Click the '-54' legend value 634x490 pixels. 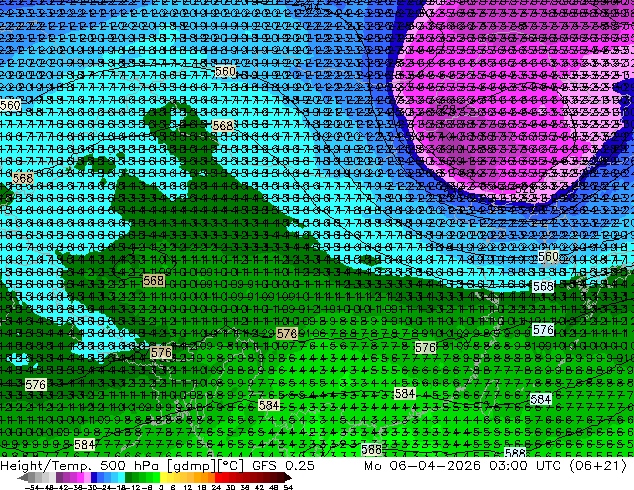point(32,487)
